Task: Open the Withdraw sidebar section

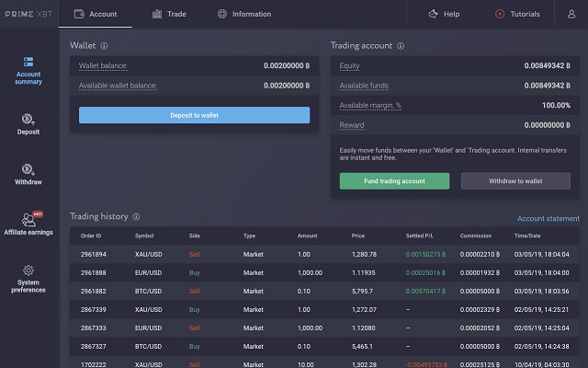Action: coord(28,174)
